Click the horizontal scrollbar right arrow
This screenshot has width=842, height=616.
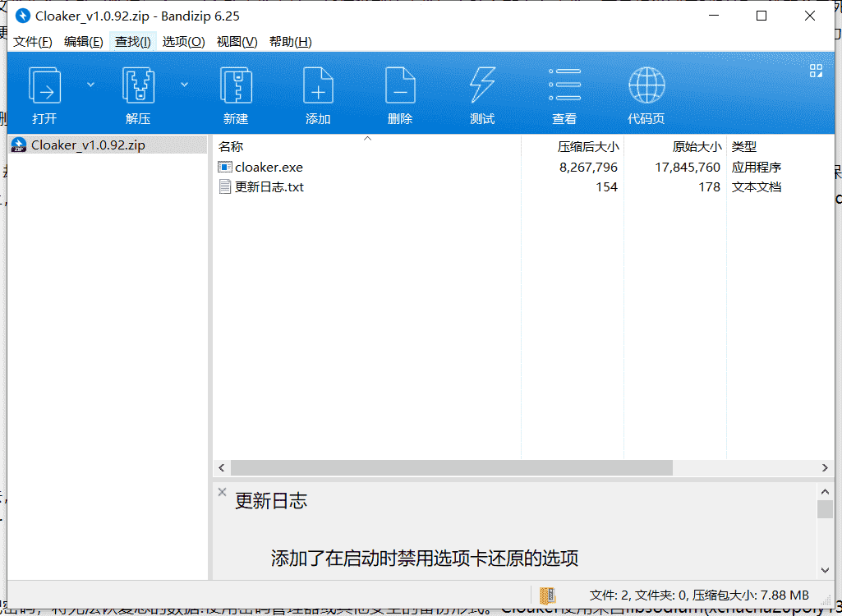point(825,468)
